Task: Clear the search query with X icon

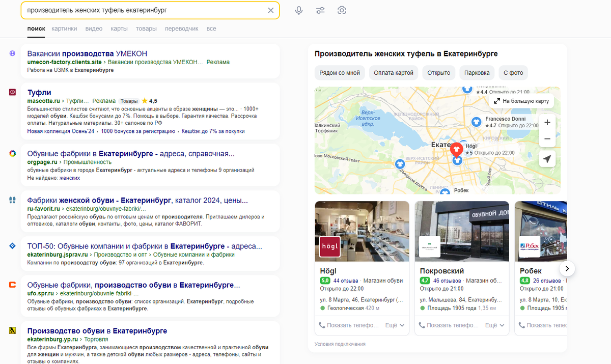Action: [271, 10]
